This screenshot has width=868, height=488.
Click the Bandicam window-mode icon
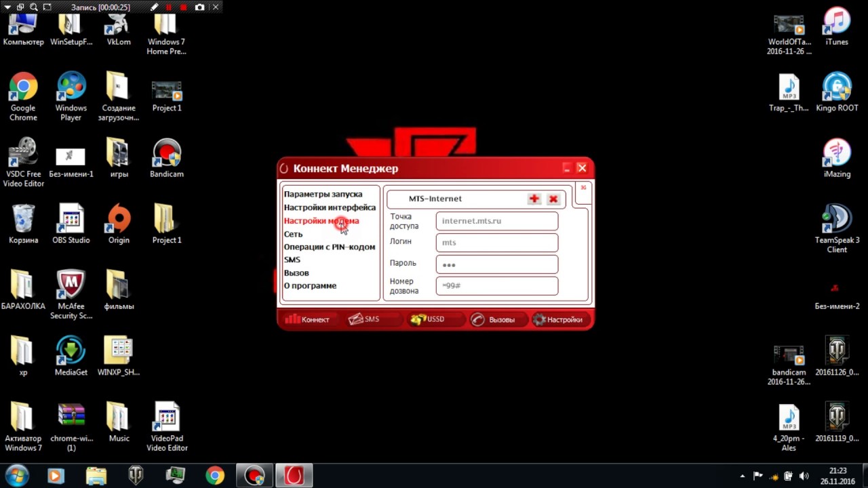click(20, 7)
